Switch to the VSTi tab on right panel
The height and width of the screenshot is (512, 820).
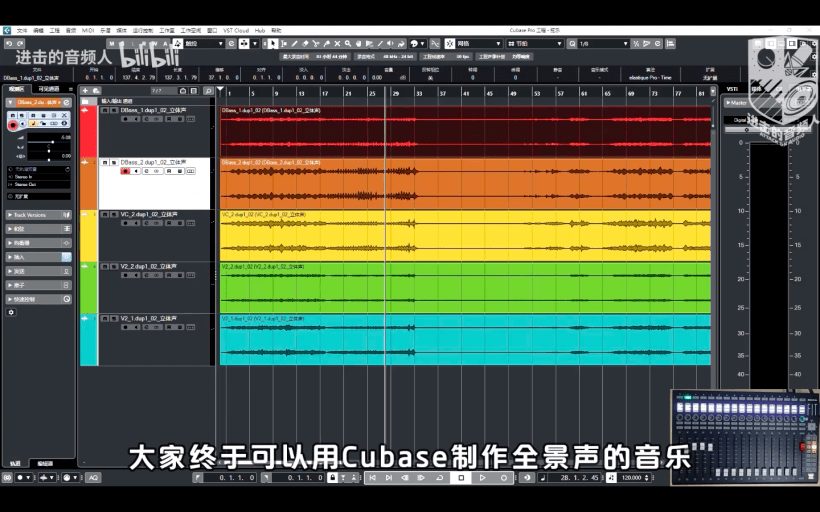click(732, 89)
